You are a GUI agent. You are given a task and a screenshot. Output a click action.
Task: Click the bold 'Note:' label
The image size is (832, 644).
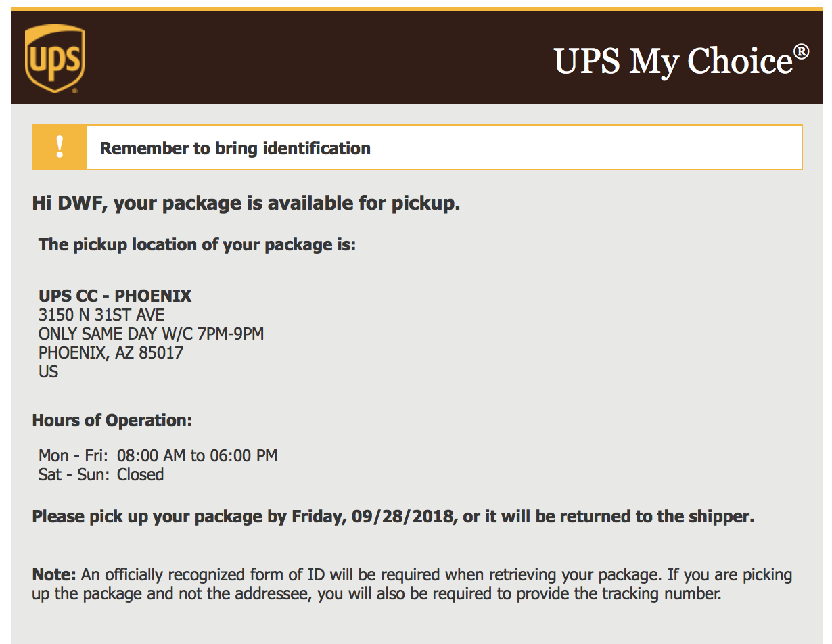pos(55,576)
